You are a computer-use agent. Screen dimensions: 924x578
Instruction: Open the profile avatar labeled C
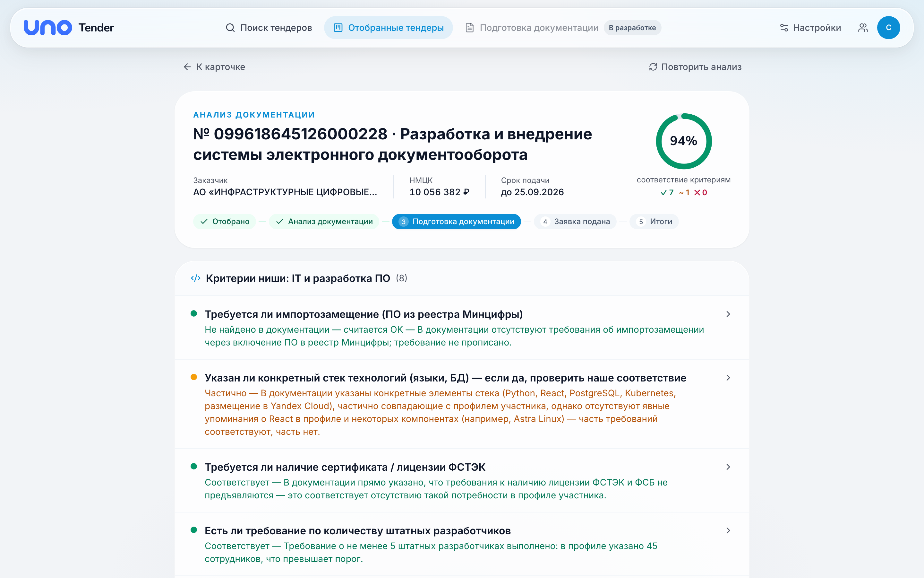tap(888, 28)
